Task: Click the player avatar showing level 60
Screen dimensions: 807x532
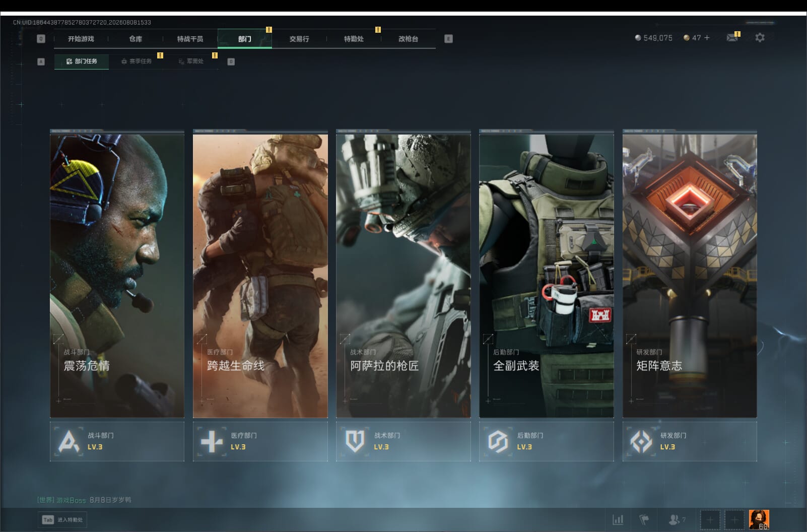Action: [759, 519]
